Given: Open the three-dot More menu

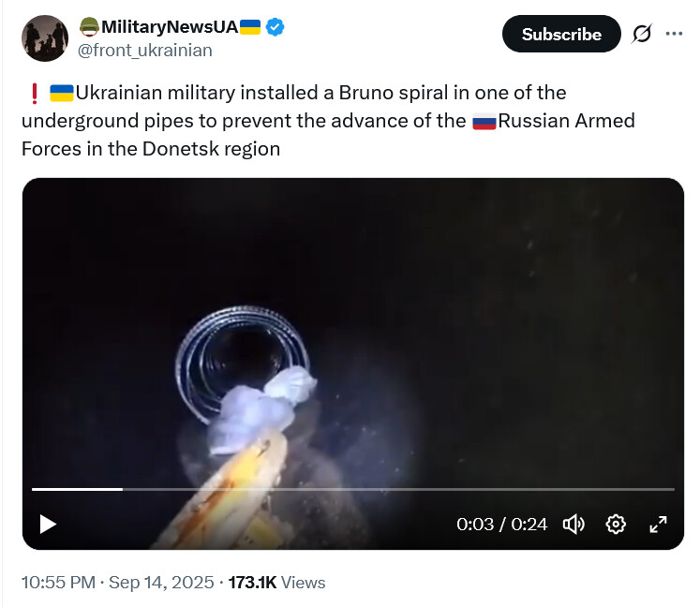Looking at the screenshot, I should coord(674,34).
